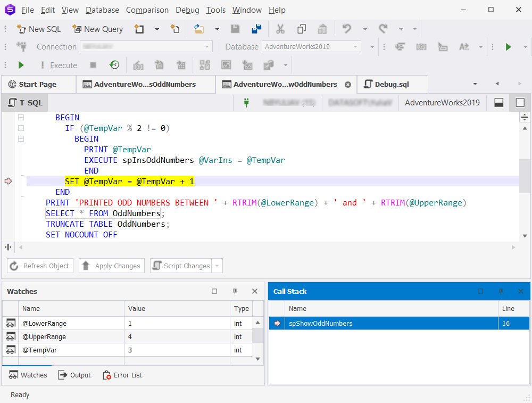The height and width of the screenshot is (403, 532).
Task: Close the Watches panel
Action: [x=255, y=291]
